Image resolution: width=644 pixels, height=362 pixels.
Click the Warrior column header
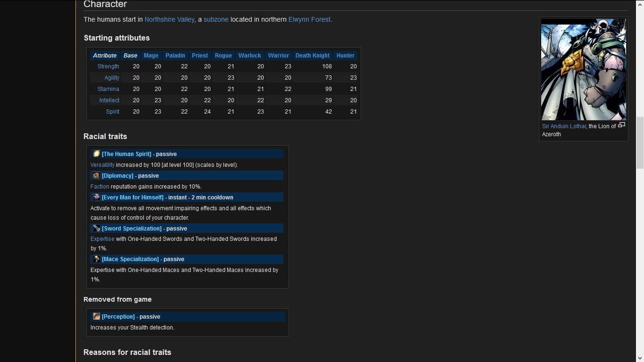click(x=279, y=56)
